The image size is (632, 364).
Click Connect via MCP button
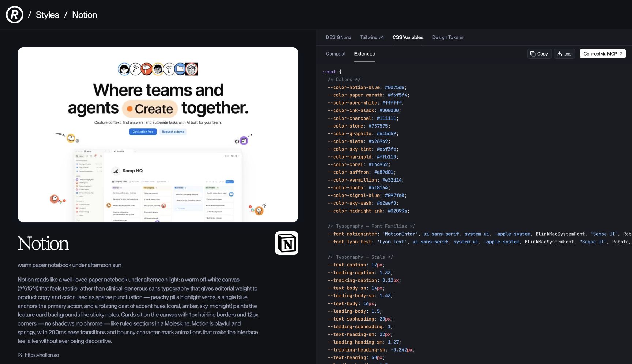pos(603,54)
